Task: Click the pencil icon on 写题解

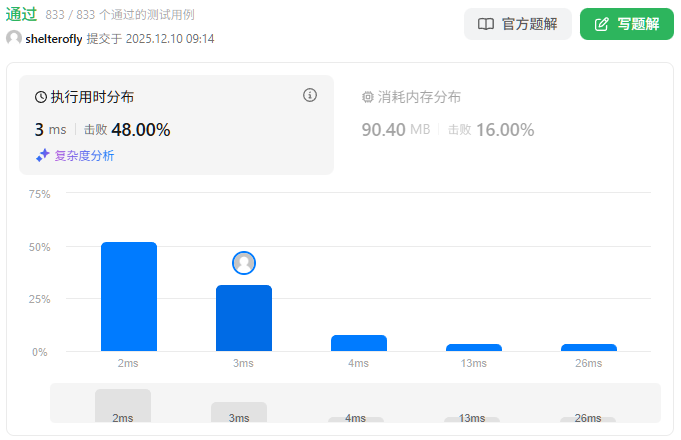Action: (601, 24)
